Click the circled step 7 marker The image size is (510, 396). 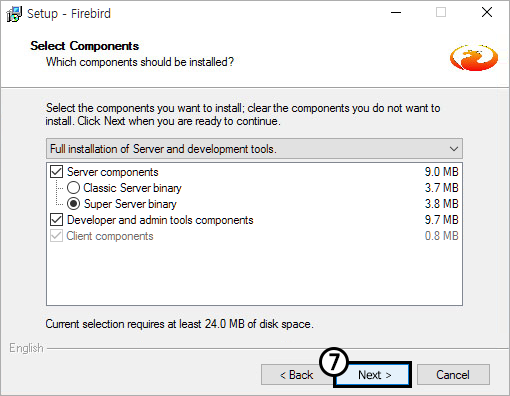334,361
